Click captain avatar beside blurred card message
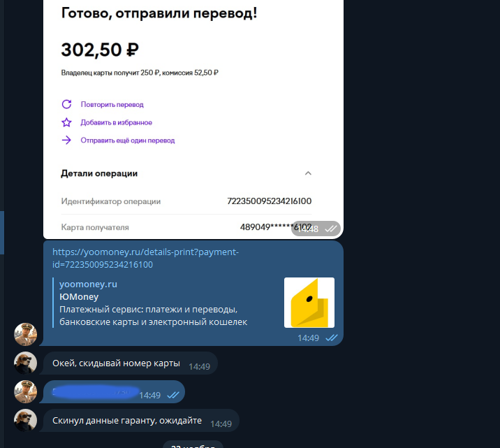 click(26, 392)
